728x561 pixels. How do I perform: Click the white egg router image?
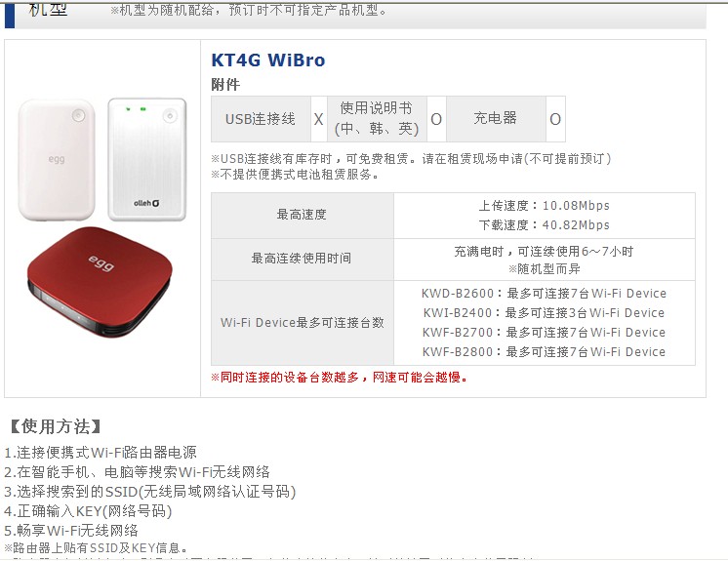[57, 160]
